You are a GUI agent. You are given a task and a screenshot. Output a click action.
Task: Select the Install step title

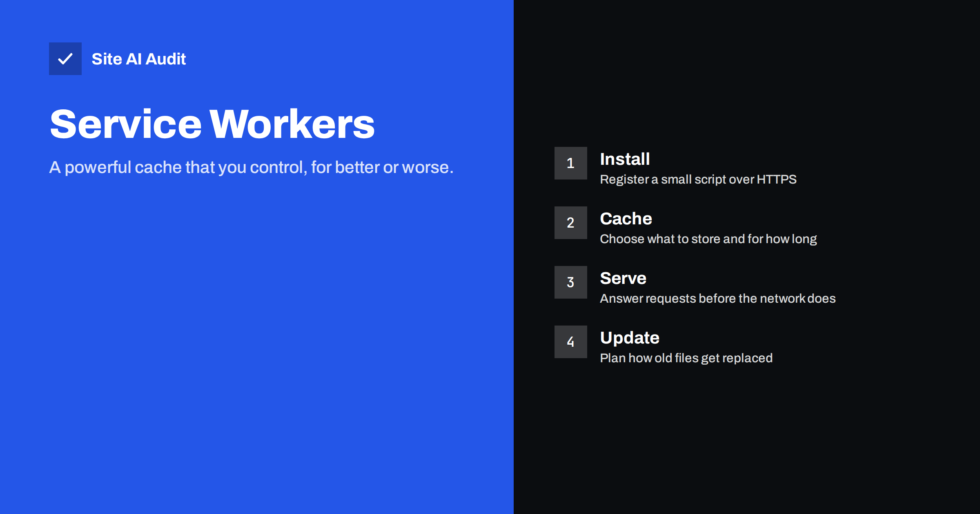(x=625, y=159)
